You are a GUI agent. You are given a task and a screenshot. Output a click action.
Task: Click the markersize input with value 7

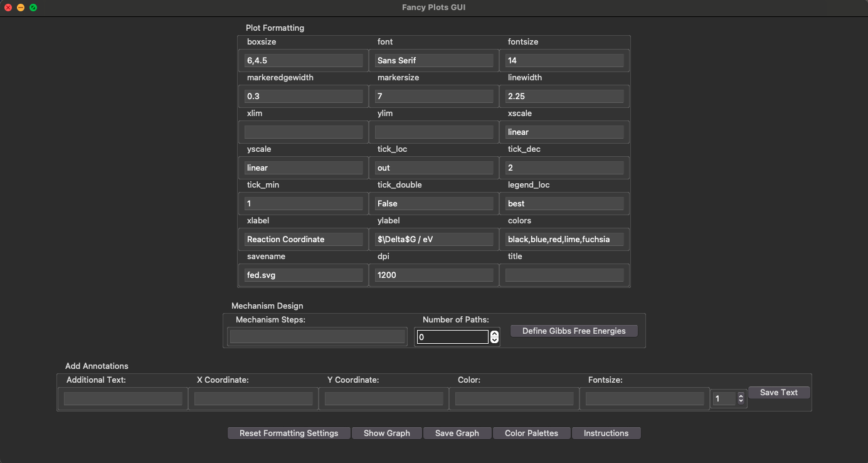pos(434,96)
